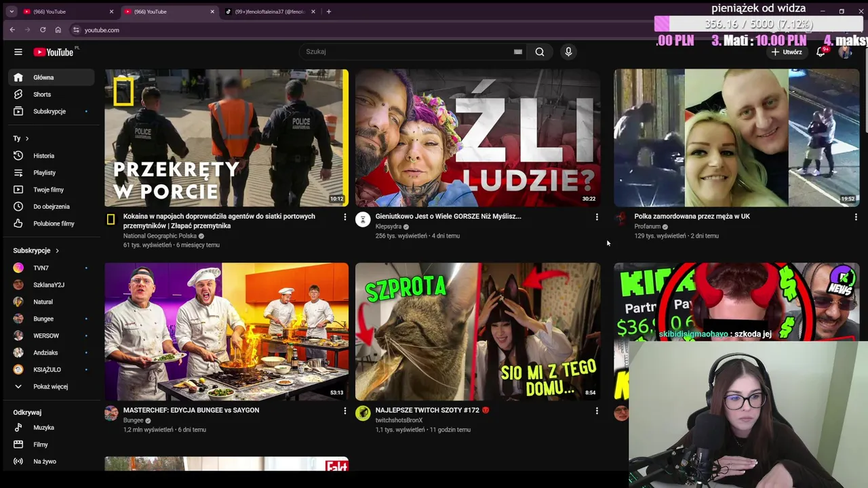
Task: Open the account avatar menu
Action: click(x=845, y=52)
